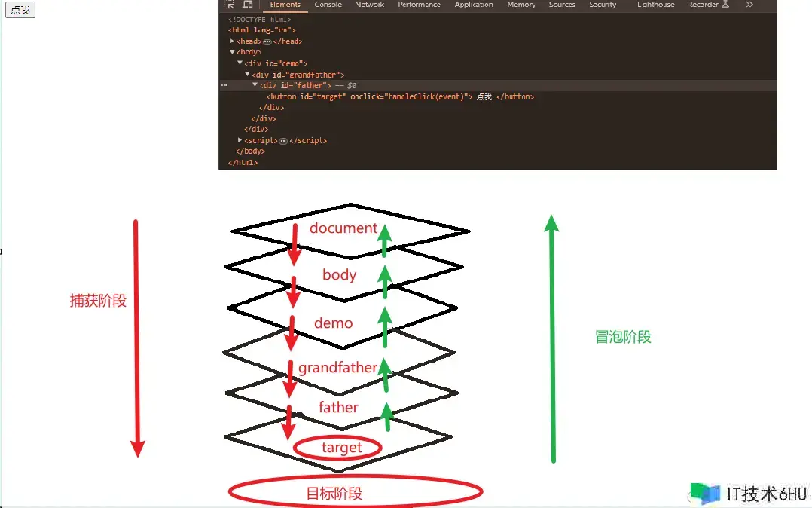This screenshot has width=812, height=508.
Task: Show more DevTools tabs via the chevron
Action: 749,5
